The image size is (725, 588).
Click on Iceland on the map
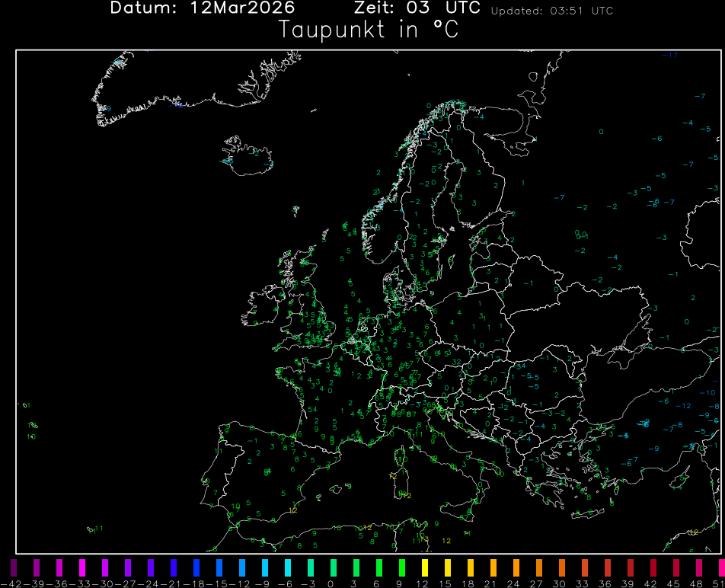(x=248, y=158)
